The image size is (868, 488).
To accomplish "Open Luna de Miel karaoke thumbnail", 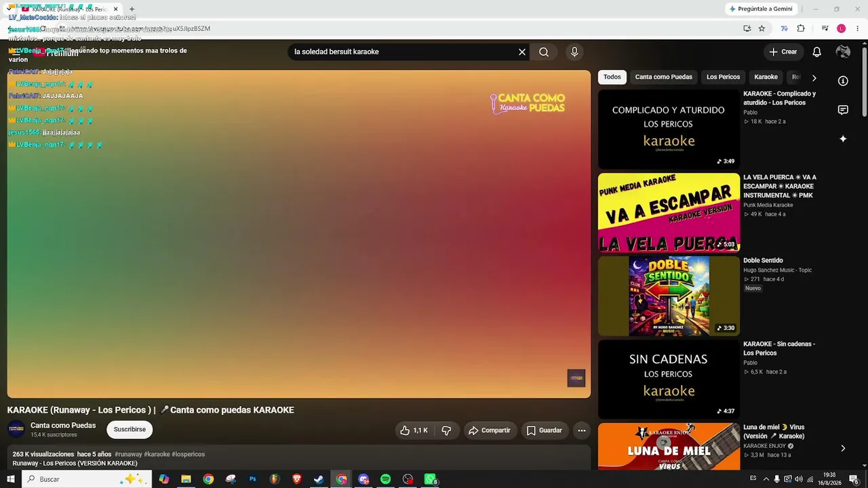I will tap(669, 447).
